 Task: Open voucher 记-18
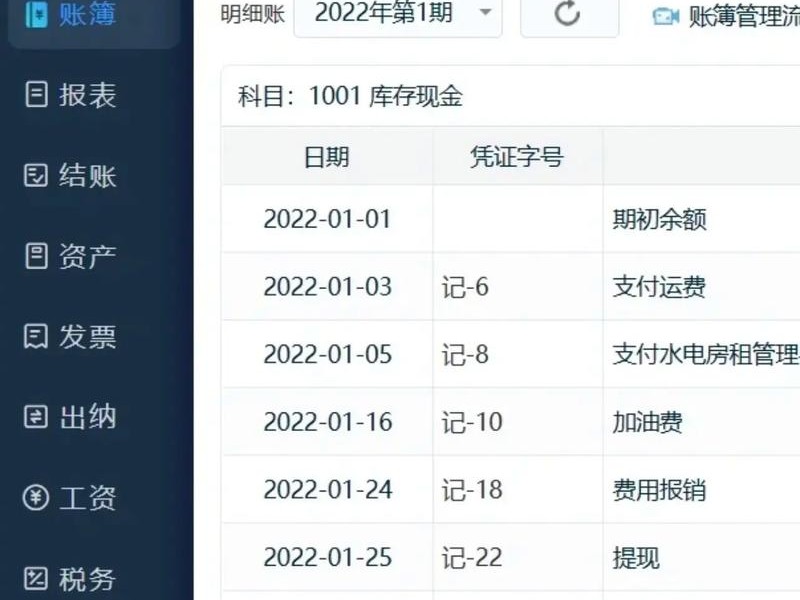pos(472,490)
